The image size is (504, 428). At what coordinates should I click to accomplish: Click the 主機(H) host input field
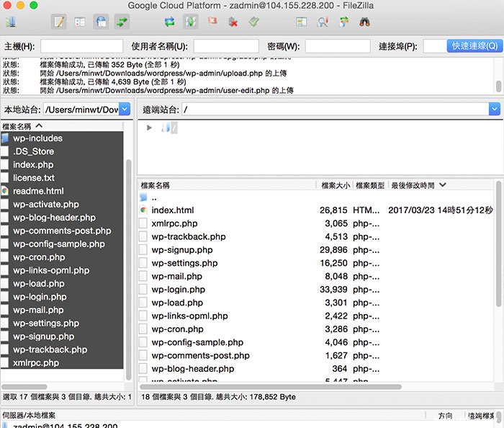[81, 46]
